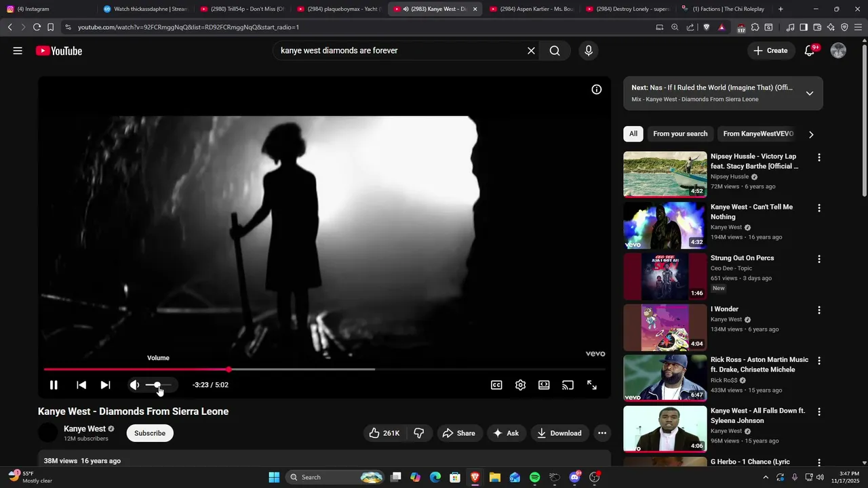Viewport: 868px width, 488px height.
Task: Open the Brave Rewards triangle icon
Action: (x=722, y=27)
